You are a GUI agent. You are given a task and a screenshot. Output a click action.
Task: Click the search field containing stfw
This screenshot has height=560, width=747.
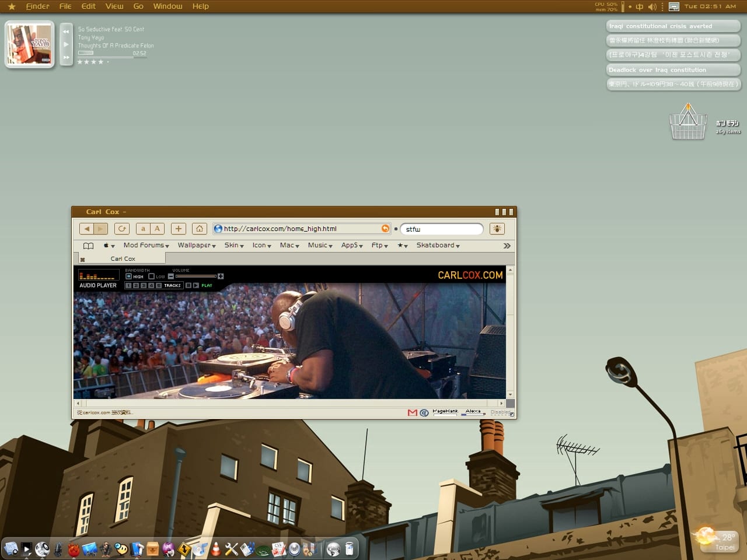(x=442, y=229)
